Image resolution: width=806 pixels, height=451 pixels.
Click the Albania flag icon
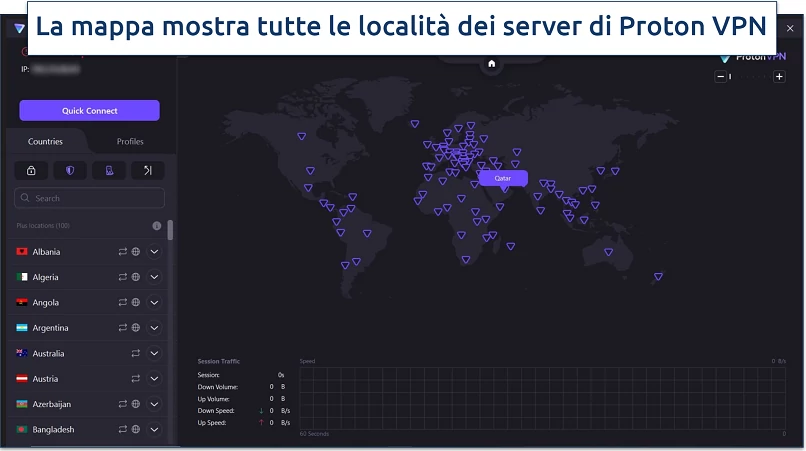pyautogui.click(x=22, y=251)
